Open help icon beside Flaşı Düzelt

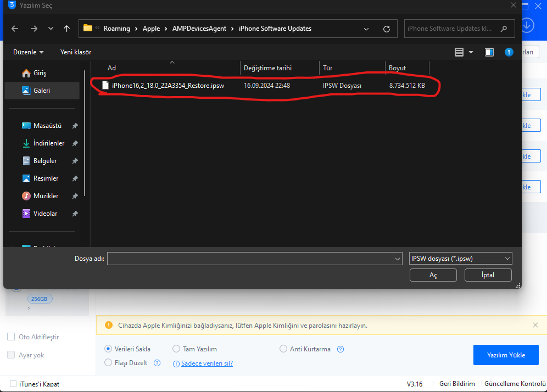click(157, 363)
